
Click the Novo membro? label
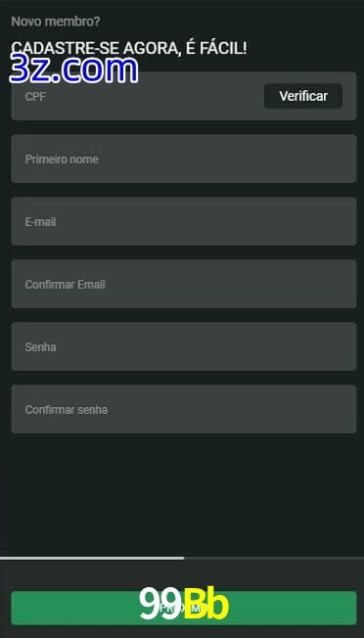point(56,22)
